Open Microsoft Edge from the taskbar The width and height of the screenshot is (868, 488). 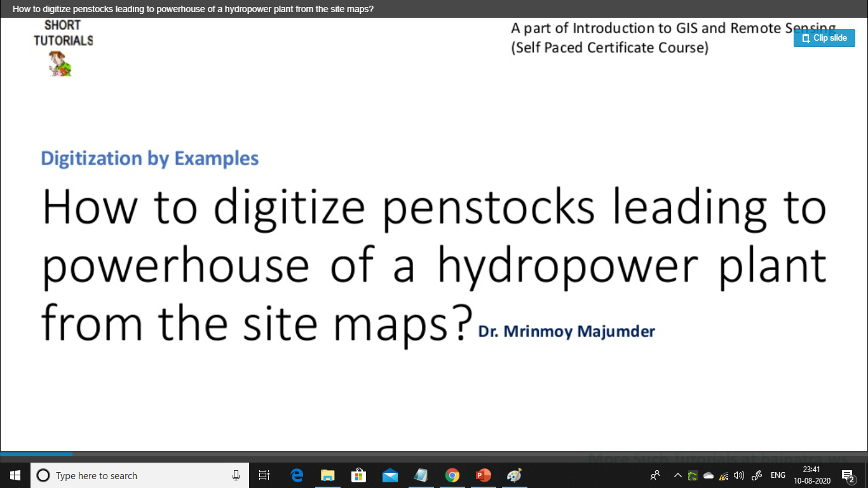(x=297, y=475)
